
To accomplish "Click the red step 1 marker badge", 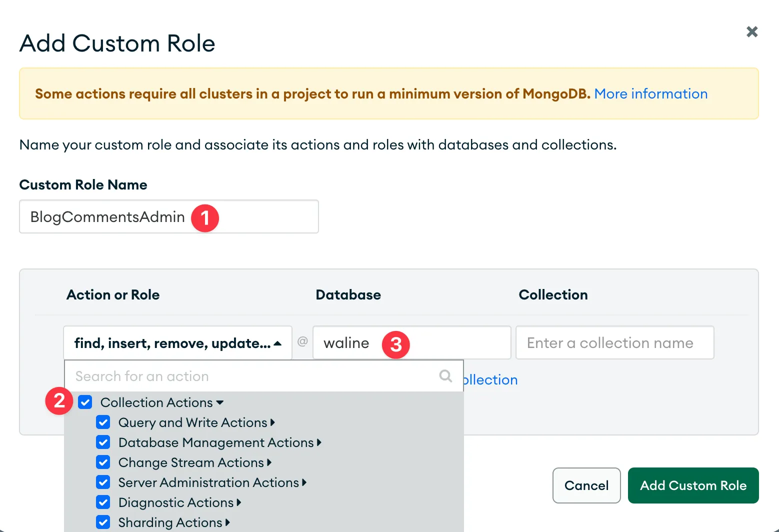I will point(204,218).
